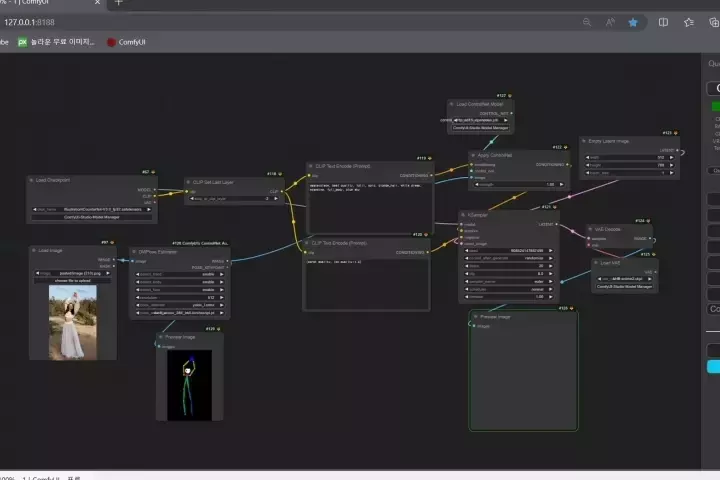Click the browser zoom magnifier icon

(x=587, y=22)
